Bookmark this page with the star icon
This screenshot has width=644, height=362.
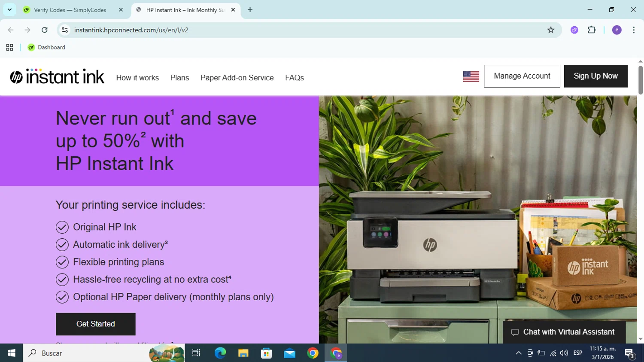tap(551, 30)
